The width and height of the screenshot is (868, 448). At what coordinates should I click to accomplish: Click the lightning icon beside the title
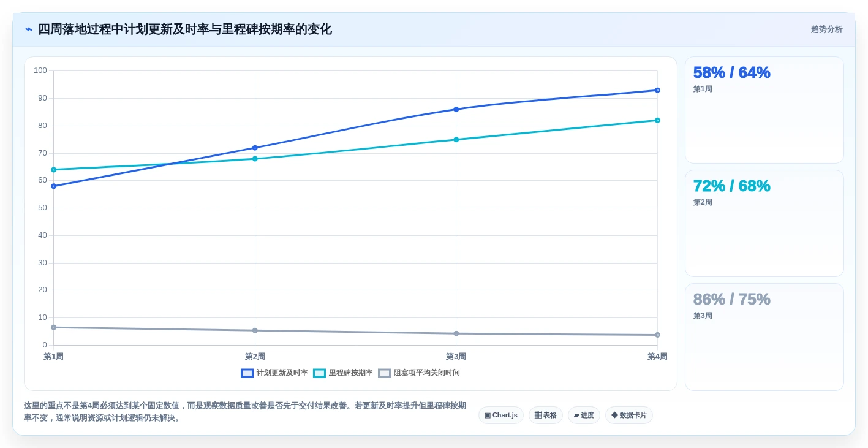pos(29,29)
